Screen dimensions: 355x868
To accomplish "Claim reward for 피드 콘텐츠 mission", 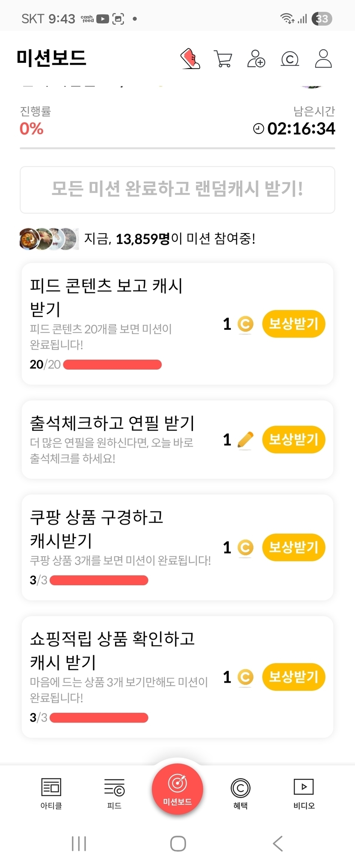I will coord(293,324).
